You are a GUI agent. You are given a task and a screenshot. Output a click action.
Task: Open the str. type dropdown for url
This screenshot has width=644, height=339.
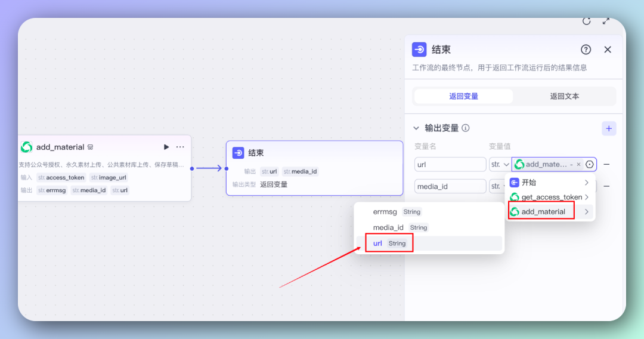(500, 164)
